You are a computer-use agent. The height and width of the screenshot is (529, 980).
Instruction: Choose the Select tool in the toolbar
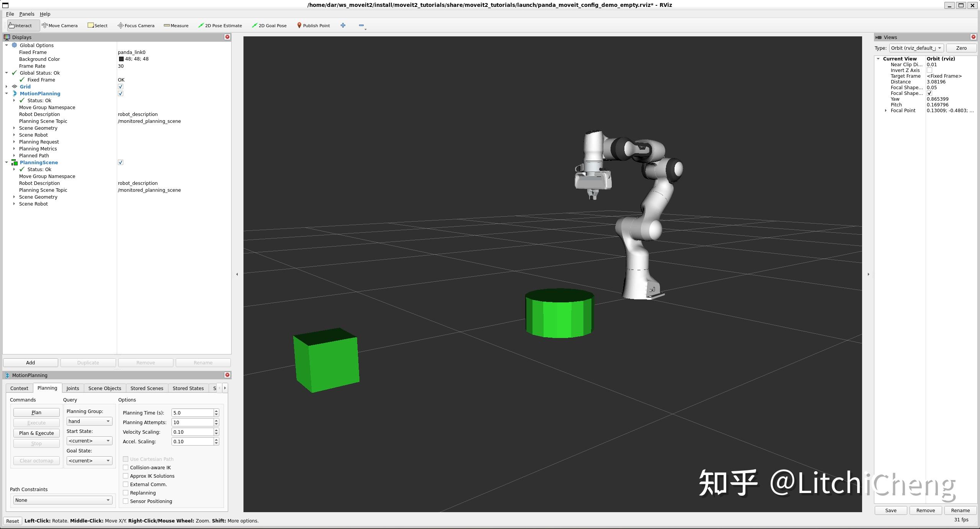(x=97, y=25)
